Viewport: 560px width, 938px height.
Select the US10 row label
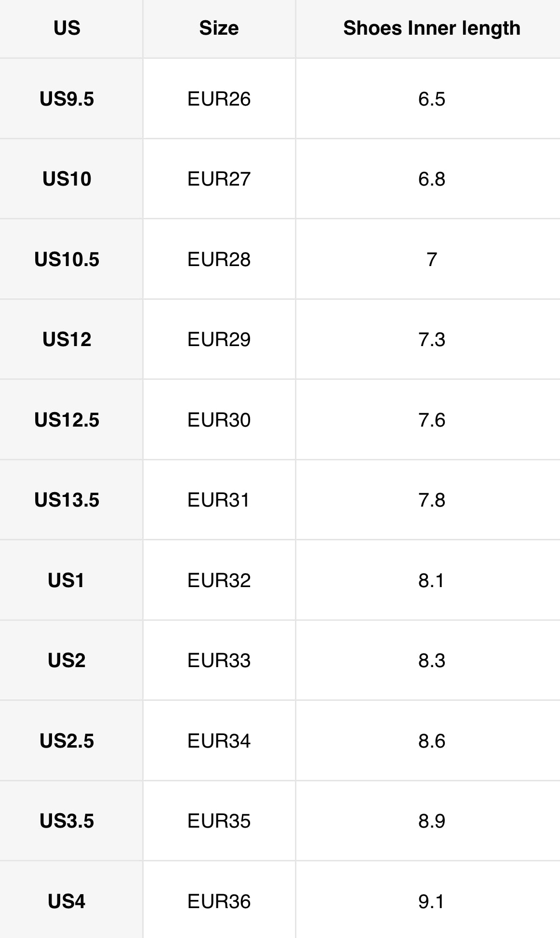tap(67, 179)
